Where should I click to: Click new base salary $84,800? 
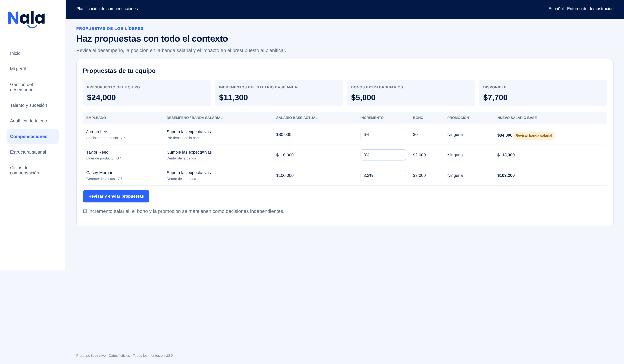(505, 135)
